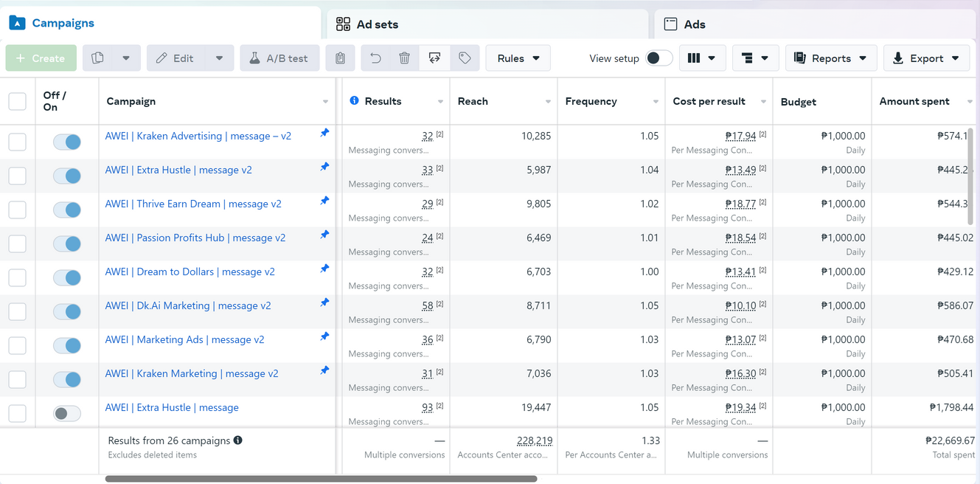Click the Results column info icon
This screenshot has height=484, width=980.
point(354,101)
